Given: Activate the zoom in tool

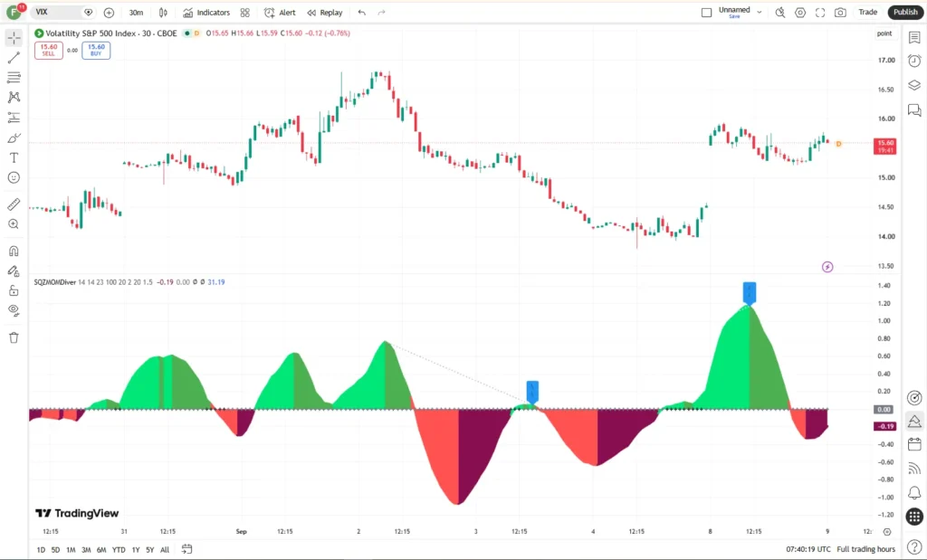Looking at the screenshot, I should point(14,224).
